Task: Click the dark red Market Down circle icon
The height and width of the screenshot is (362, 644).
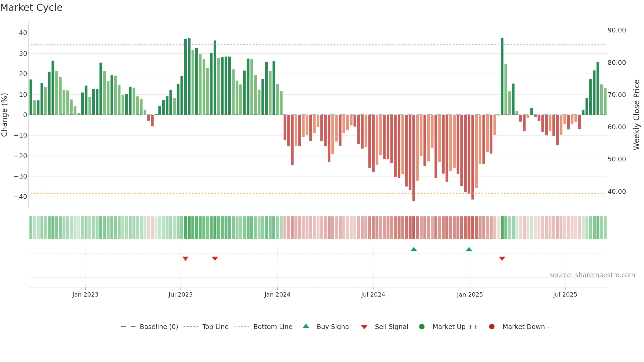Action: pyautogui.click(x=492, y=327)
